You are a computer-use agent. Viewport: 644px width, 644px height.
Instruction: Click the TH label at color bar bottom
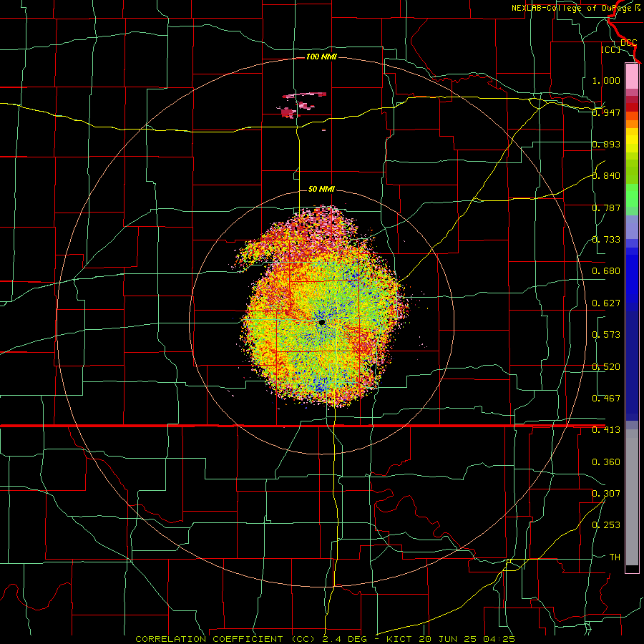pos(615,557)
